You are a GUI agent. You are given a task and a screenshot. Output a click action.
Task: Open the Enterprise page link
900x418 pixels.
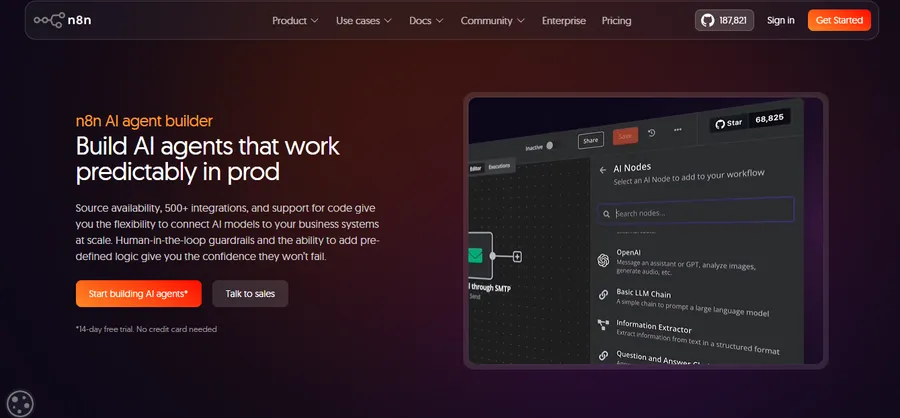(x=564, y=21)
